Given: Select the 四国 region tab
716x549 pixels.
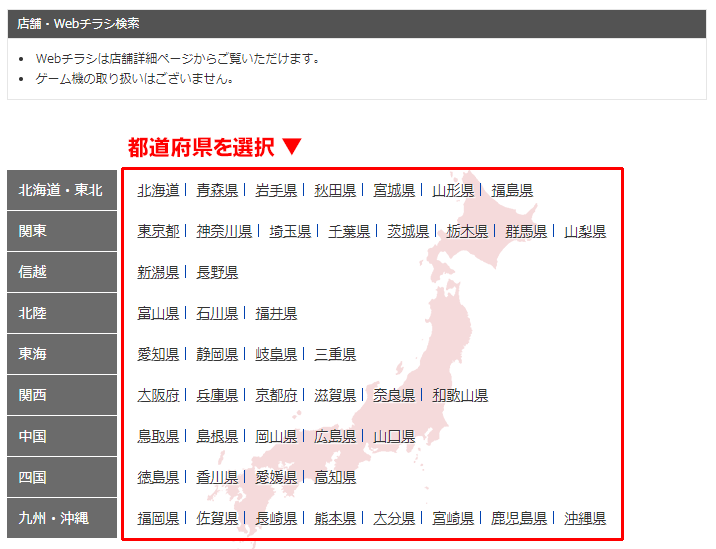Looking at the screenshot, I should [x=62, y=477].
